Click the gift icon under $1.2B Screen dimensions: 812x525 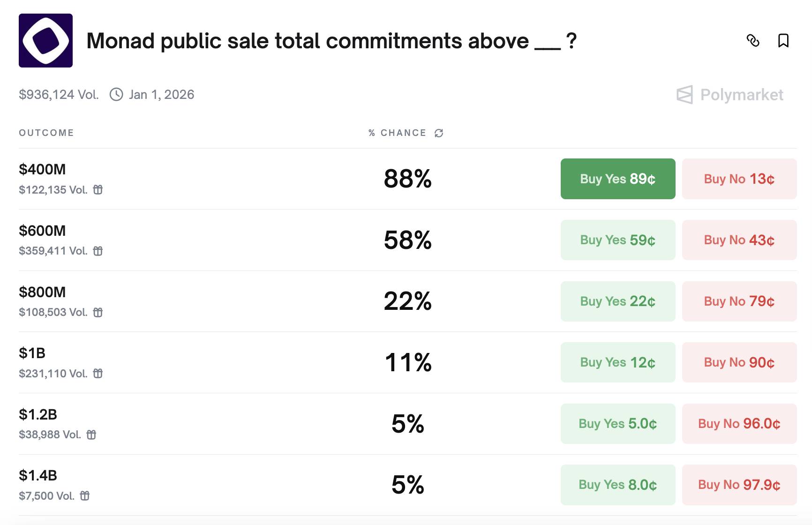point(91,435)
